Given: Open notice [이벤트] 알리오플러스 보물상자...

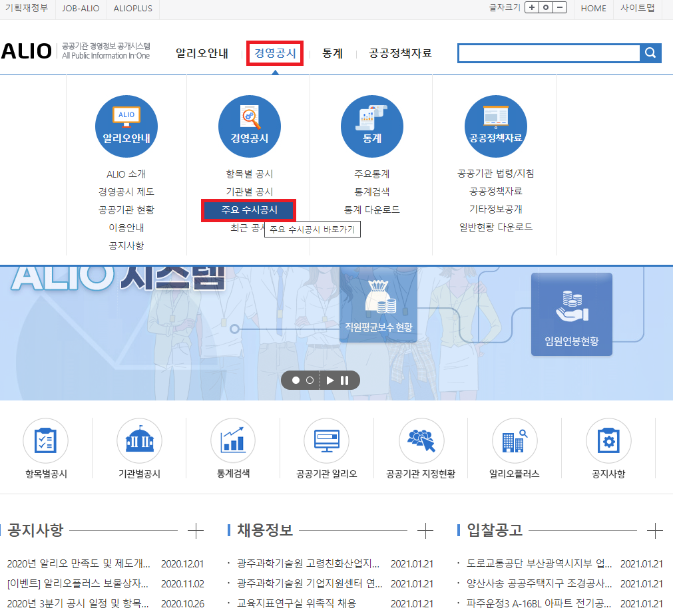Looking at the screenshot, I should [77, 584].
